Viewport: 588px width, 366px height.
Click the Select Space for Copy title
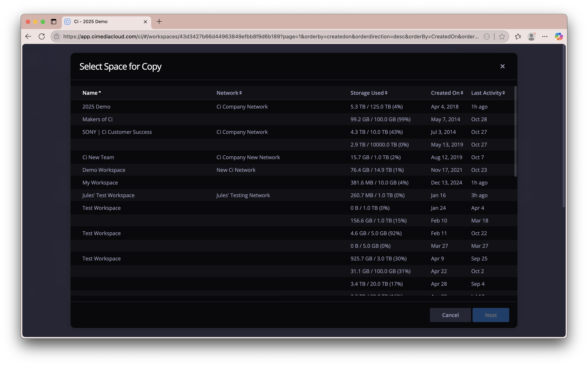pyautogui.click(x=120, y=67)
